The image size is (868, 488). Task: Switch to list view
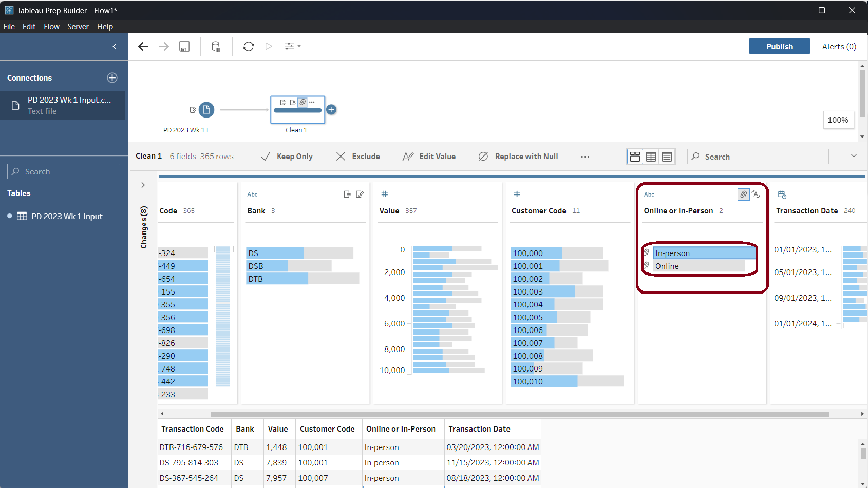[667, 157]
